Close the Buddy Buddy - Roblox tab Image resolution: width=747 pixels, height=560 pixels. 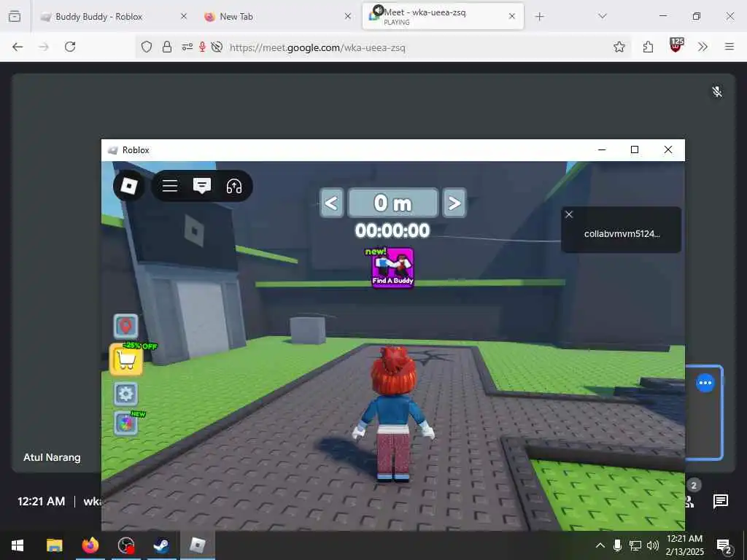click(184, 16)
